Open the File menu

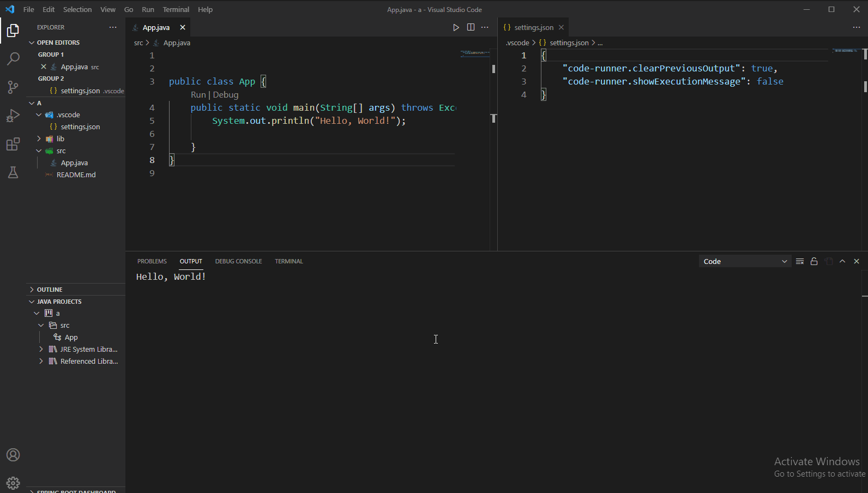pyautogui.click(x=29, y=9)
